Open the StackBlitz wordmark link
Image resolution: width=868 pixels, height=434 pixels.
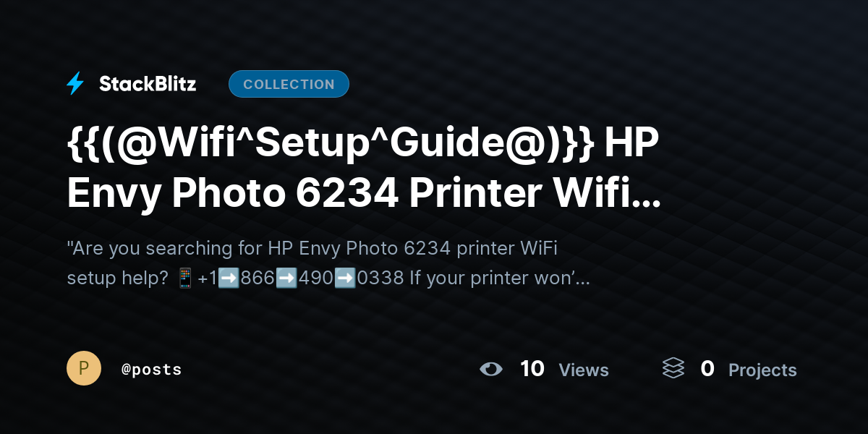[148, 84]
